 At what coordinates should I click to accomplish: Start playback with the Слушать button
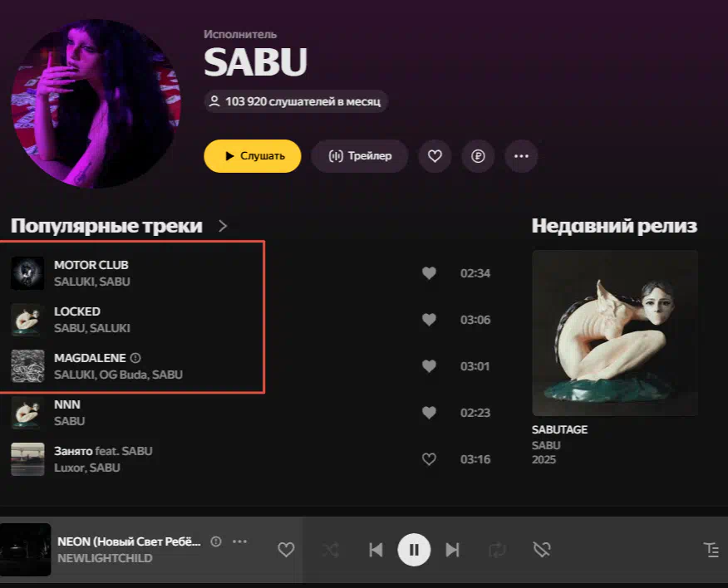tap(252, 156)
